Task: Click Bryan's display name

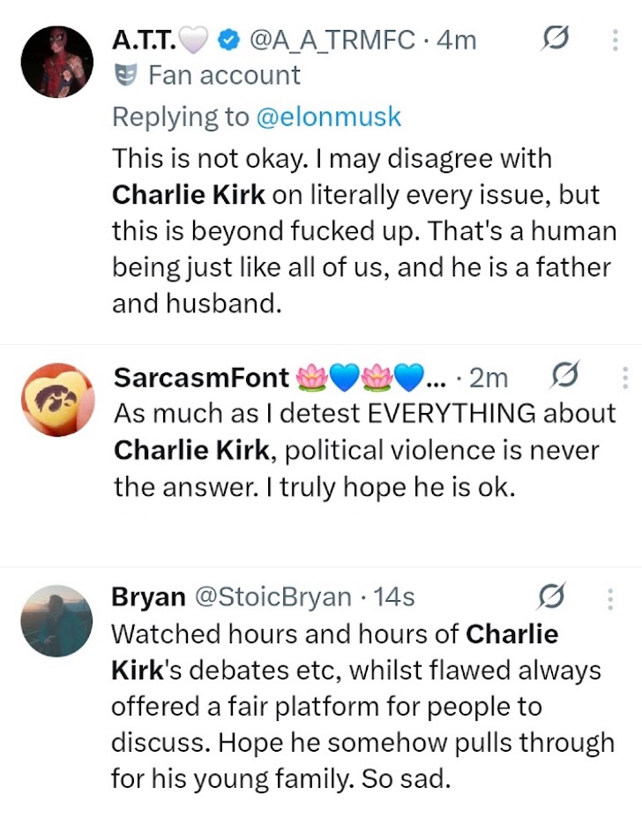Action: pyautogui.click(x=147, y=597)
